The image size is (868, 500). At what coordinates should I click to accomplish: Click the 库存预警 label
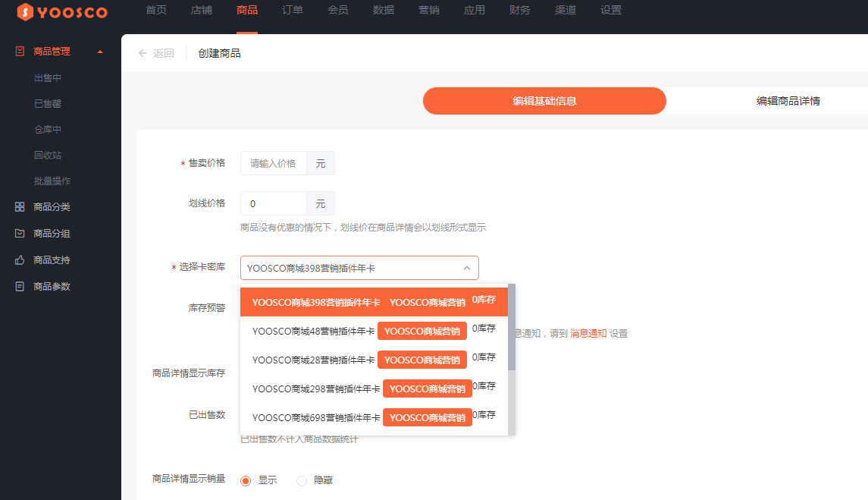pyautogui.click(x=207, y=307)
